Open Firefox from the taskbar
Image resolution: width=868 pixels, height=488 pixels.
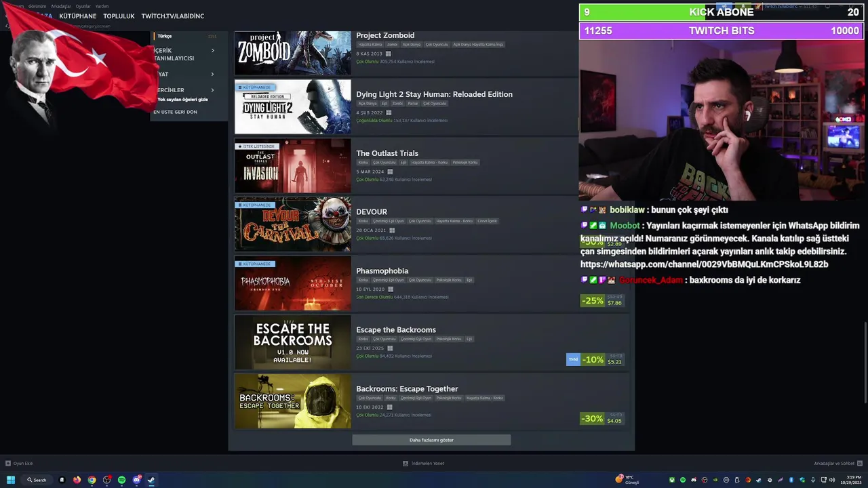point(77,480)
